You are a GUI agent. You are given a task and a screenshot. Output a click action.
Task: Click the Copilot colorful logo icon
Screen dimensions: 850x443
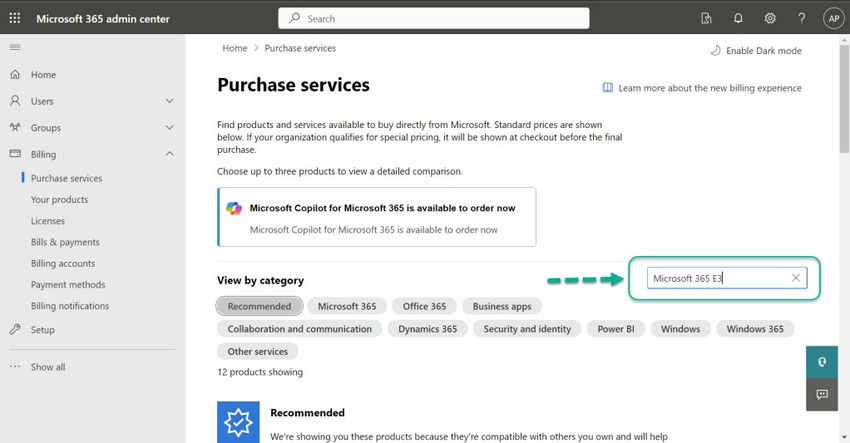point(234,208)
